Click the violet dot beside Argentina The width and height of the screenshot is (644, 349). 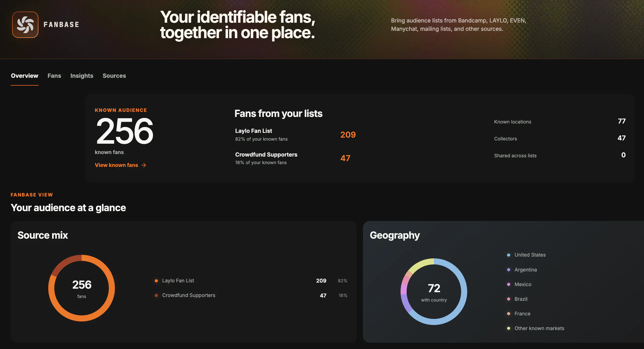tap(509, 270)
